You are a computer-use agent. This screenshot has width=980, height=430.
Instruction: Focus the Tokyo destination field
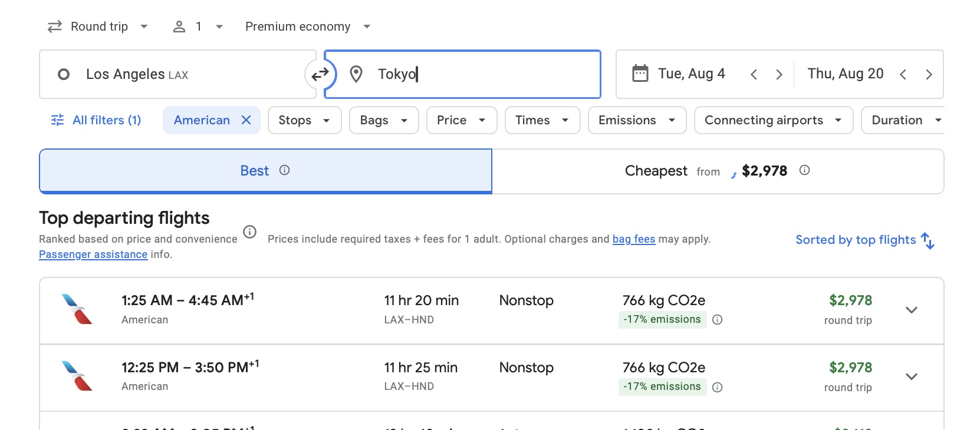coord(463,74)
